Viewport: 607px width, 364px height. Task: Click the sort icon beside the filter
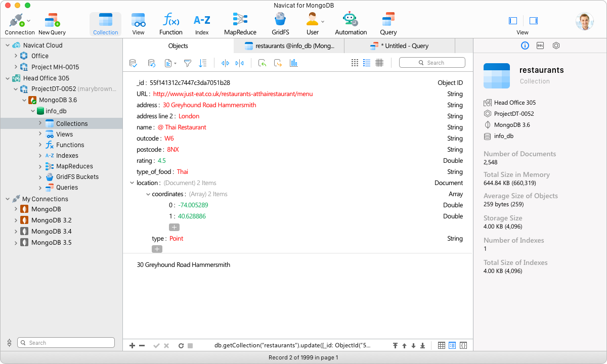tap(203, 63)
